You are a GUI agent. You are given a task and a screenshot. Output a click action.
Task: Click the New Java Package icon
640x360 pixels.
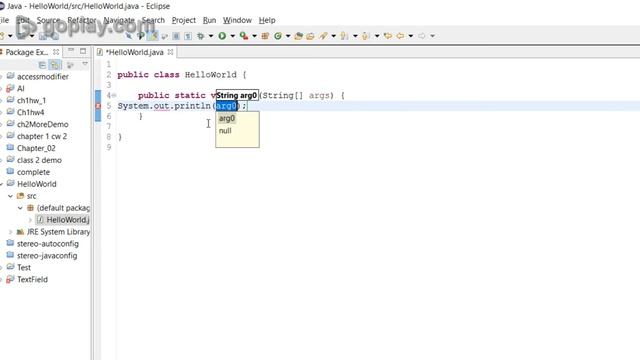265,36
